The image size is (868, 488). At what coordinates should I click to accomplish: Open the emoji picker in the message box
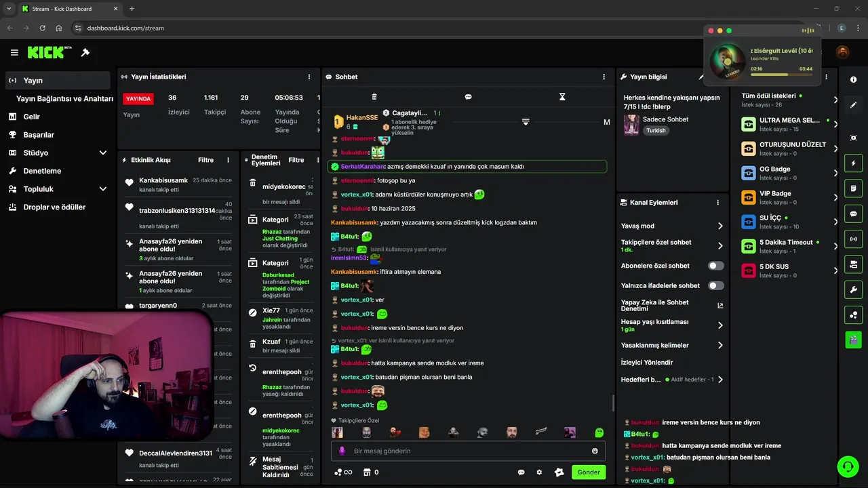tap(595, 451)
